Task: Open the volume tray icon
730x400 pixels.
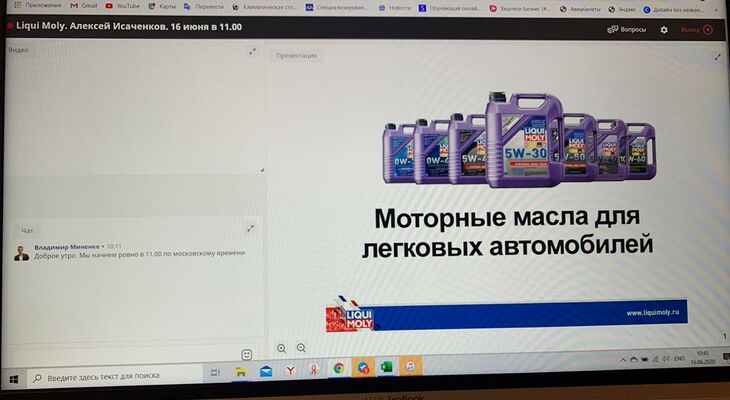Action: click(x=666, y=359)
